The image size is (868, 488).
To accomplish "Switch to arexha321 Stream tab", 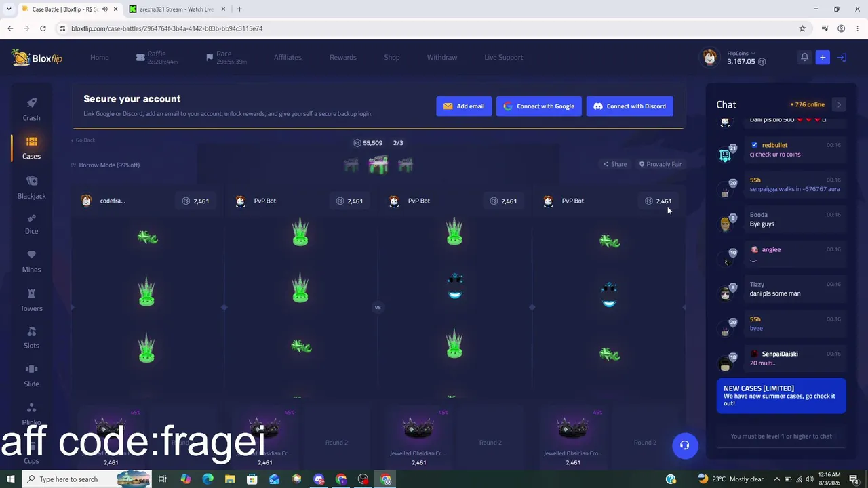I will 176,9.
